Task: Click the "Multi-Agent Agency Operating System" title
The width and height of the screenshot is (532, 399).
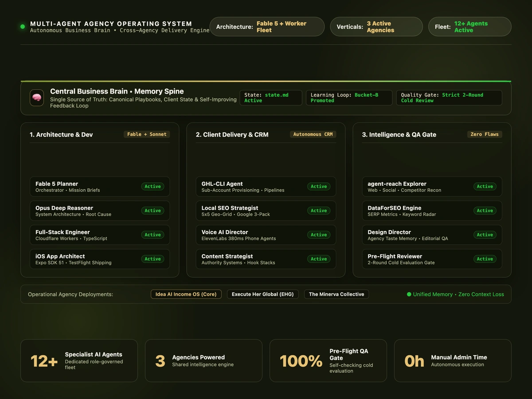Action: coord(111,24)
